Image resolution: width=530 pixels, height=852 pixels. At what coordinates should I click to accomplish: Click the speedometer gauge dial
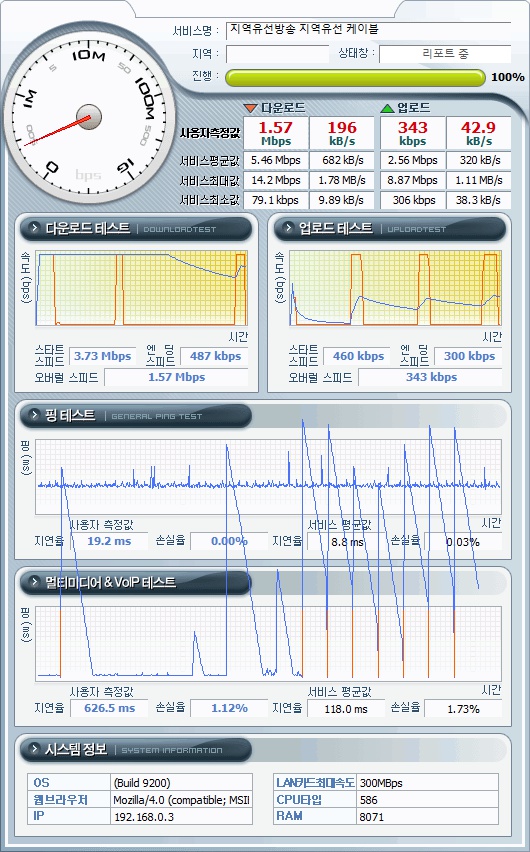tap(89, 116)
